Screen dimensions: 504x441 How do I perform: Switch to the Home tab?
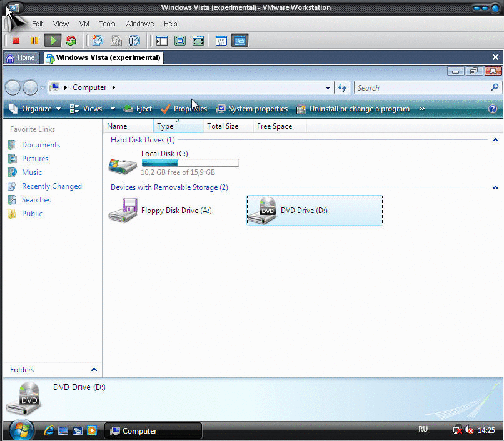coord(21,58)
